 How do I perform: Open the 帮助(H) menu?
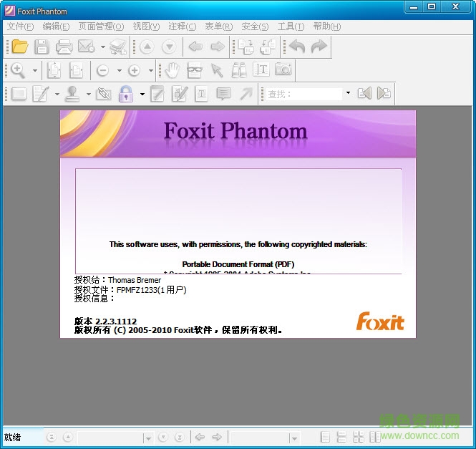pos(326,26)
